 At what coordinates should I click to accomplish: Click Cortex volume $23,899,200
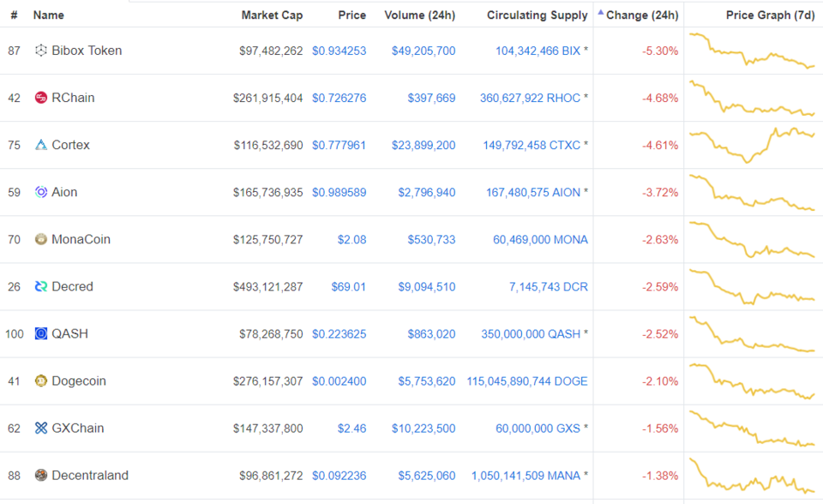coord(424,146)
